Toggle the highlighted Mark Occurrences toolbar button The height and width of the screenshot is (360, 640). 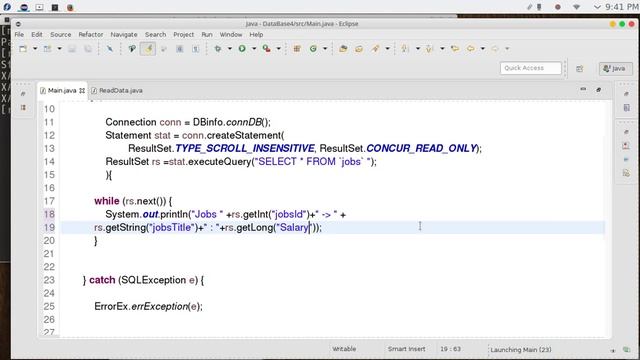click(x=148, y=49)
